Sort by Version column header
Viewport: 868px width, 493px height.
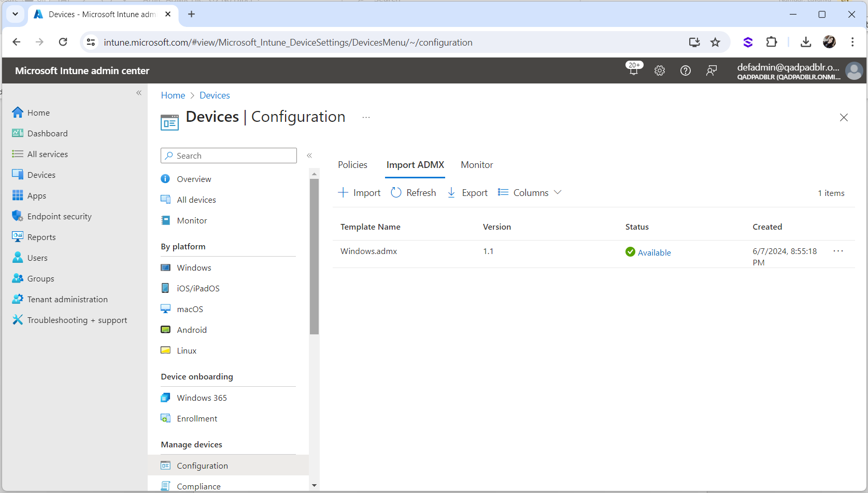(x=496, y=227)
